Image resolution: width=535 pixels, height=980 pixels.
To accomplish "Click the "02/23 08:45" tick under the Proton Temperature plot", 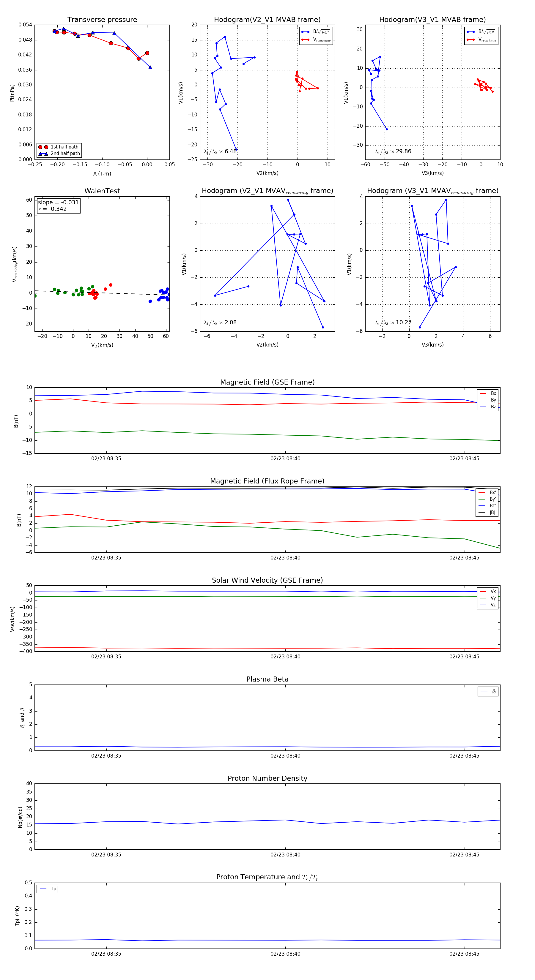I will (464, 954).
